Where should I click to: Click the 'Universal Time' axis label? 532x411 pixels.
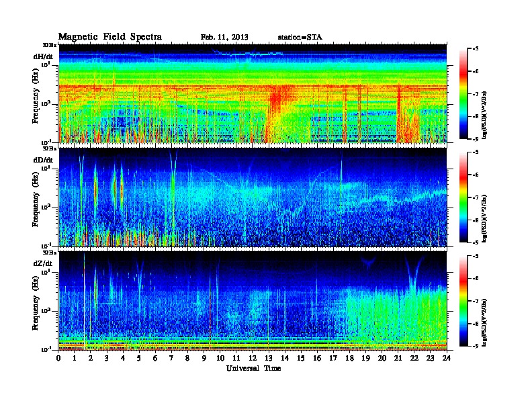pyautogui.click(x=253, y=368)
